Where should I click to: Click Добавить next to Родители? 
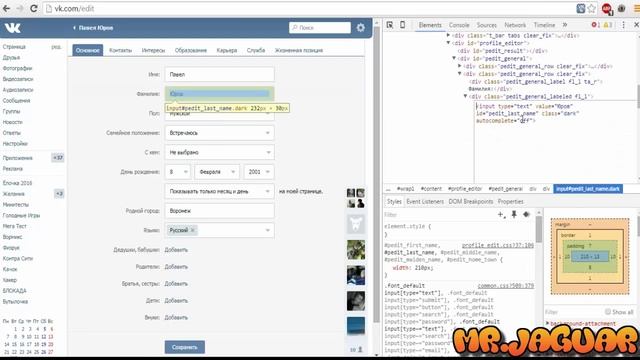coord(176,267)
